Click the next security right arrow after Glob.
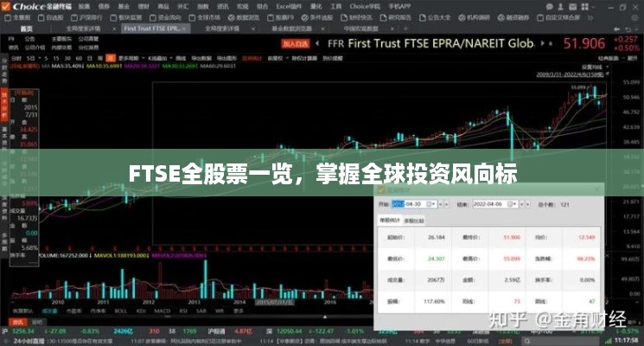Image resolution: width=644 pixels, height=346 pixels. [543, 43]
